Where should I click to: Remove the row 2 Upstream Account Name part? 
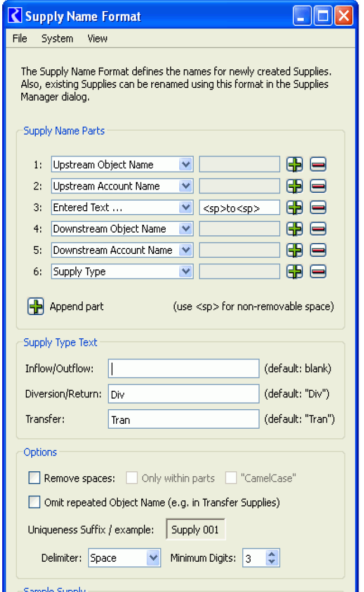(x=318, y=186)
